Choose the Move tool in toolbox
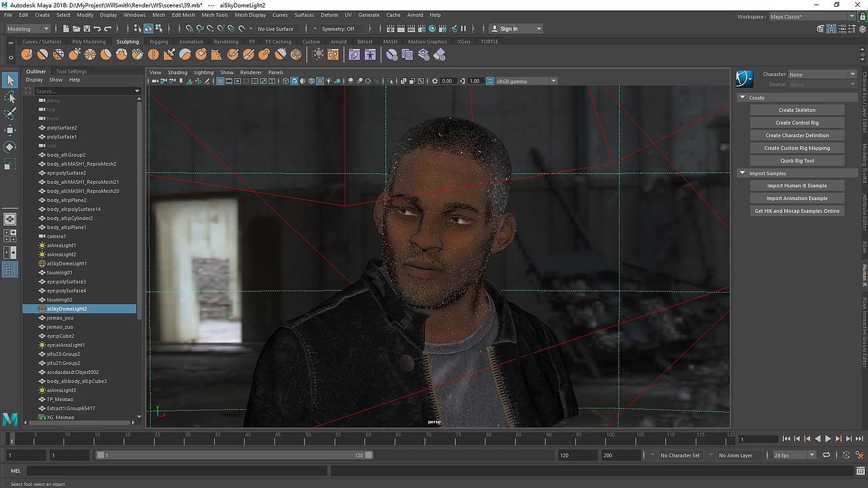This screenshot has height=488, width=868. click(9, 130)
